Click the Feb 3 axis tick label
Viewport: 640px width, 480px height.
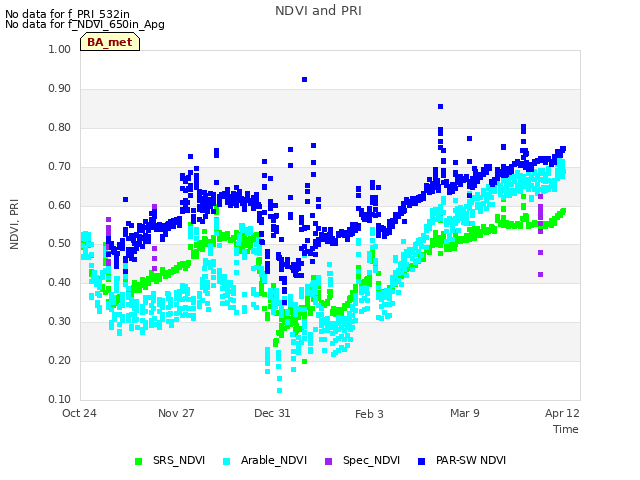(x=369, y=414)
